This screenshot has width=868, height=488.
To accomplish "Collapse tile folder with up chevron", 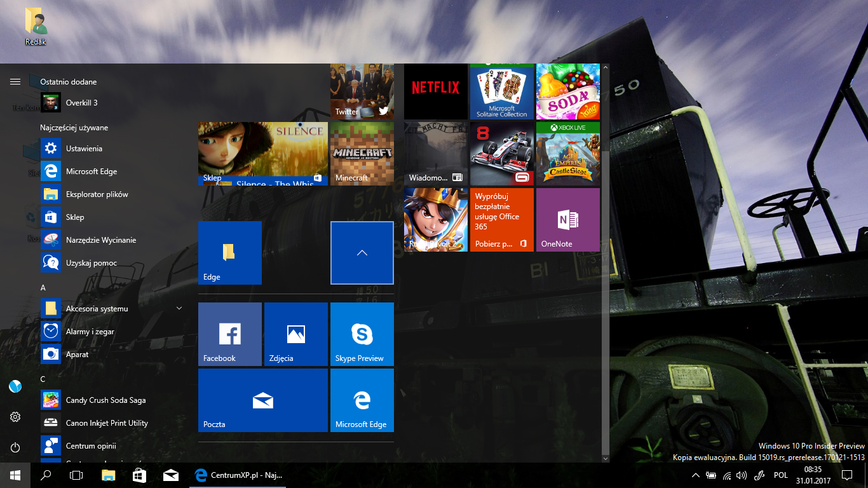I will (362, 253).
